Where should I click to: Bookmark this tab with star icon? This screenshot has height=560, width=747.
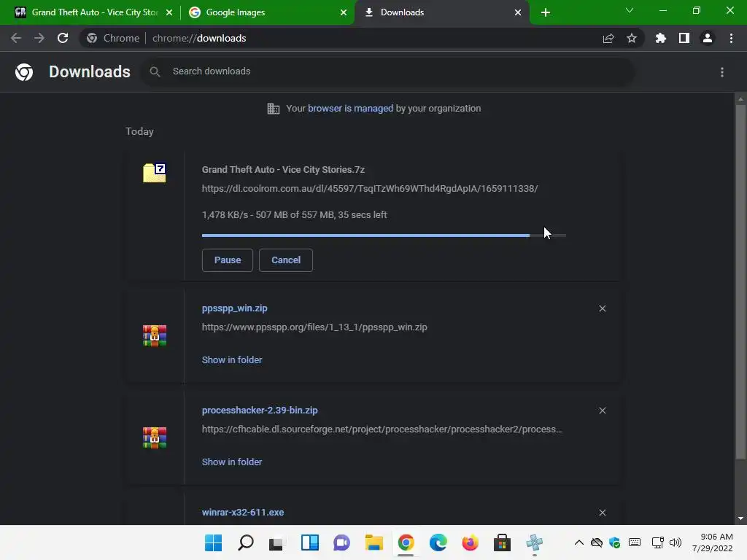click(x=632, y=38)
